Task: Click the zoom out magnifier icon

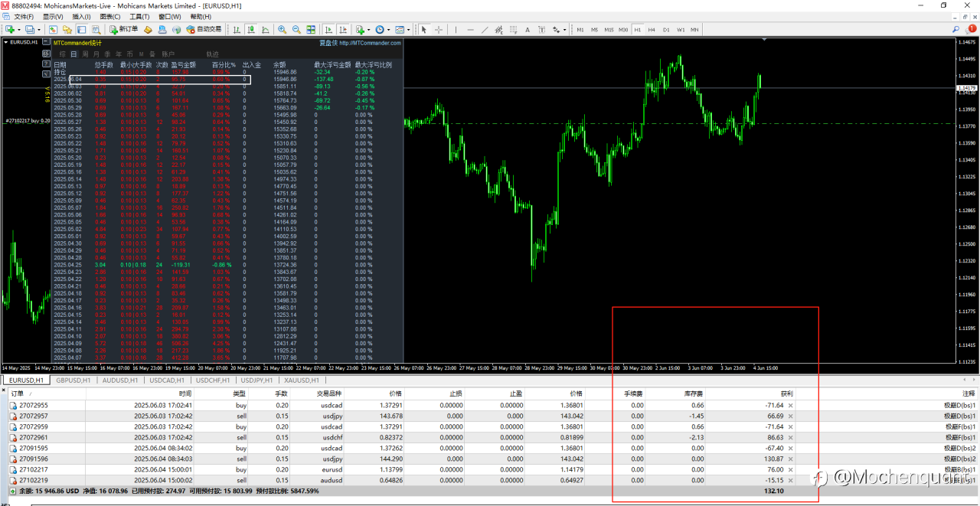Action: coord(296,29)
